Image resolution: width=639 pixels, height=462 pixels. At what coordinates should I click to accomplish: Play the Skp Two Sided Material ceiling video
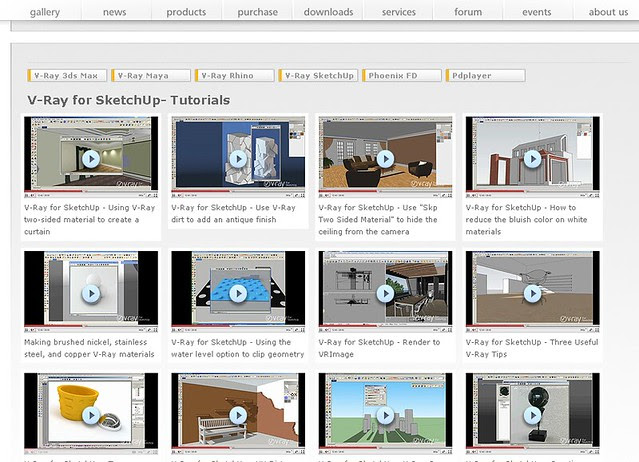tap(385, 159)
